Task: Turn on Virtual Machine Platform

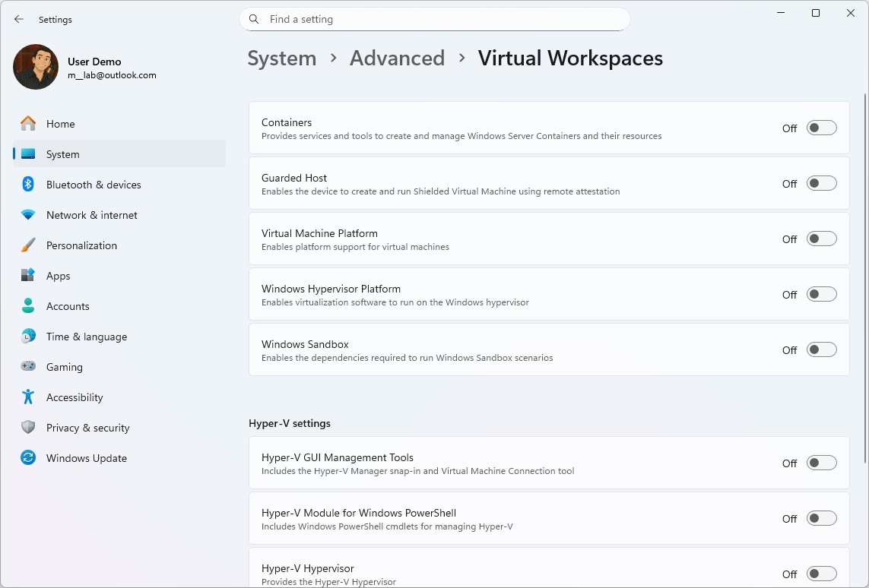Action: (821, 239)
